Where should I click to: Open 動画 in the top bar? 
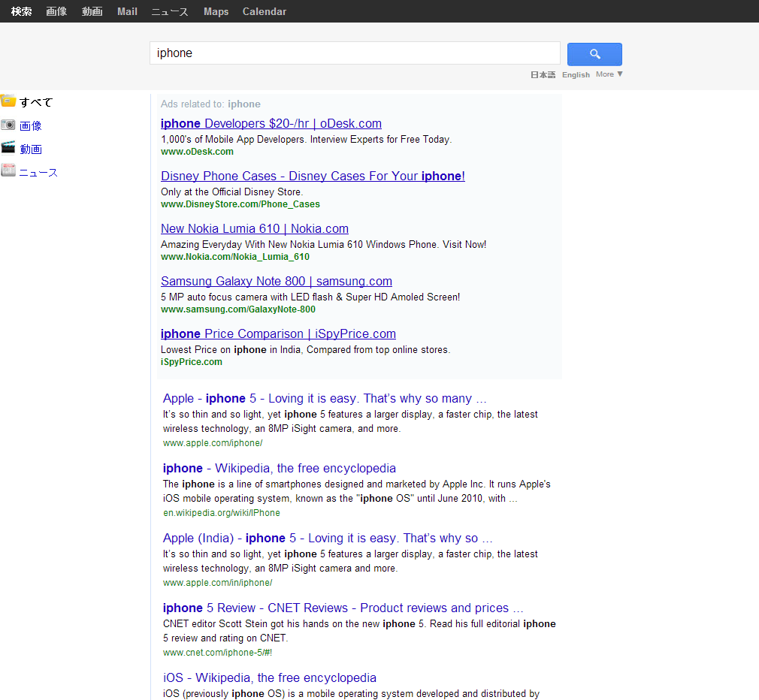[92, 11]
